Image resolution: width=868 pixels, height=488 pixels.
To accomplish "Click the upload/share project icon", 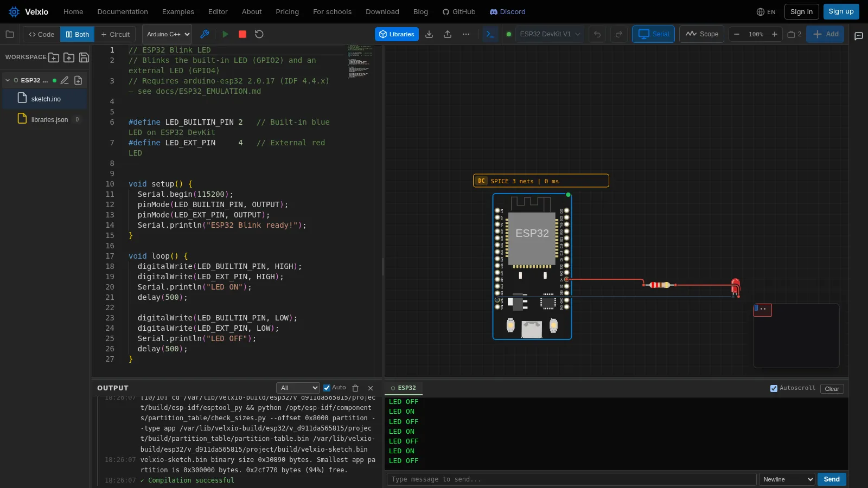I will tap(448, 34).
